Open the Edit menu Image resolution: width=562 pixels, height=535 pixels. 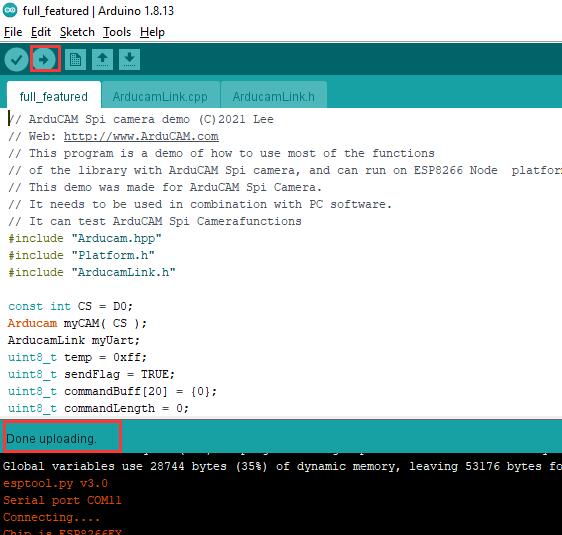(41, 32)
